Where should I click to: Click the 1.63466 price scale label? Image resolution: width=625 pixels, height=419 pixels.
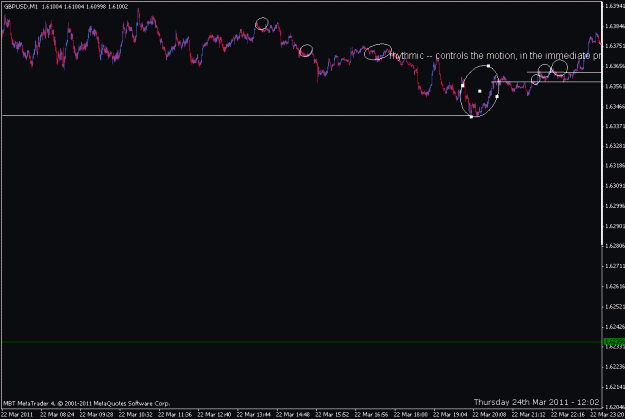[615, 106]
